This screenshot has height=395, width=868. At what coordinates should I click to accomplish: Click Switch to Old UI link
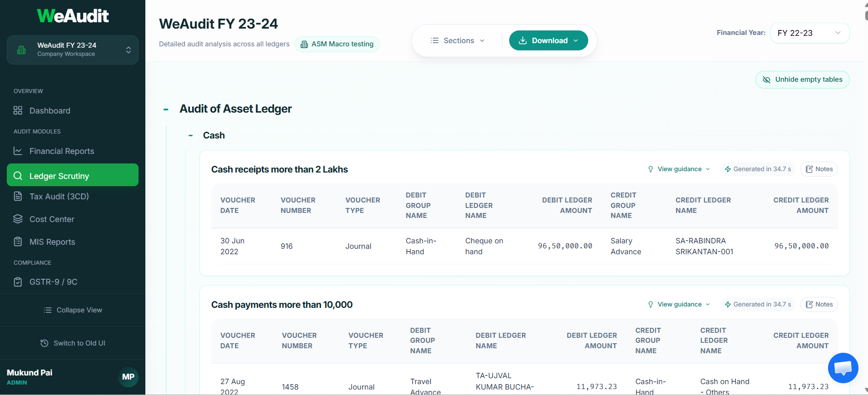click(73, 343)
